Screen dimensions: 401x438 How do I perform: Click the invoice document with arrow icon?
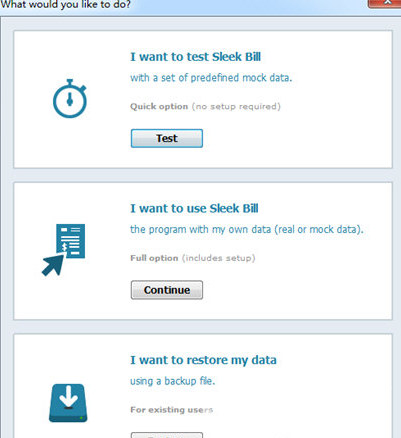click(63, 250)
